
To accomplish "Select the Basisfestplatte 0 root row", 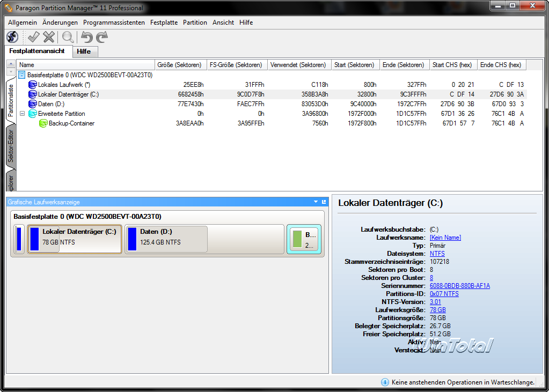I will (x=272, y=75).
